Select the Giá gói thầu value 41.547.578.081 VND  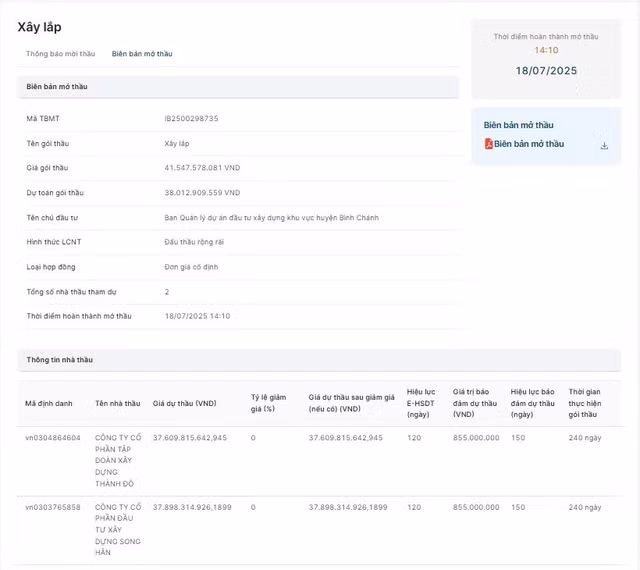(x=202, y=168)
